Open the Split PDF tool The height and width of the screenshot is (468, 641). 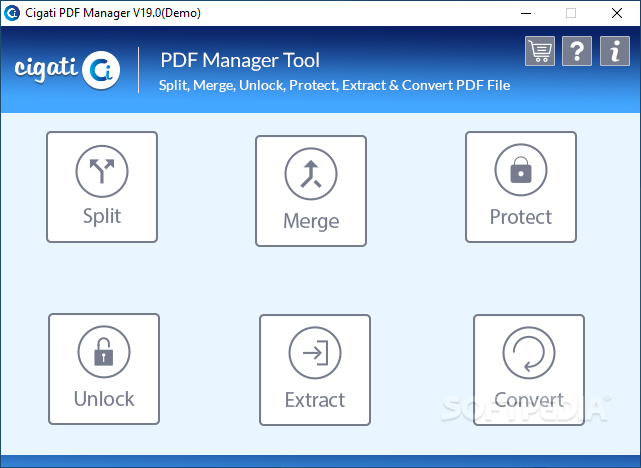pyautogui.click(x=102, y=187)
